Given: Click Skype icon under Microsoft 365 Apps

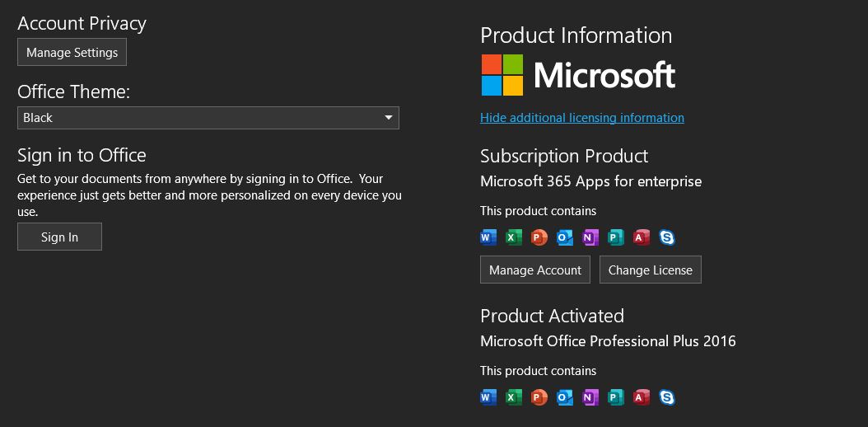Looking at the screenshot, I should tap(667, 237).
